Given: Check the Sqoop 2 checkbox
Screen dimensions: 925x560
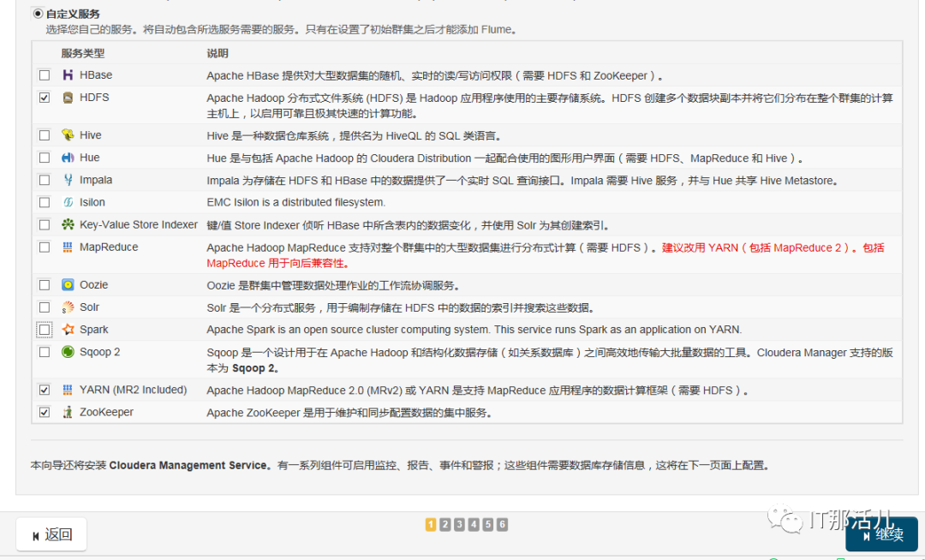Looking at the screenshot, I should (x=45, y=352).
